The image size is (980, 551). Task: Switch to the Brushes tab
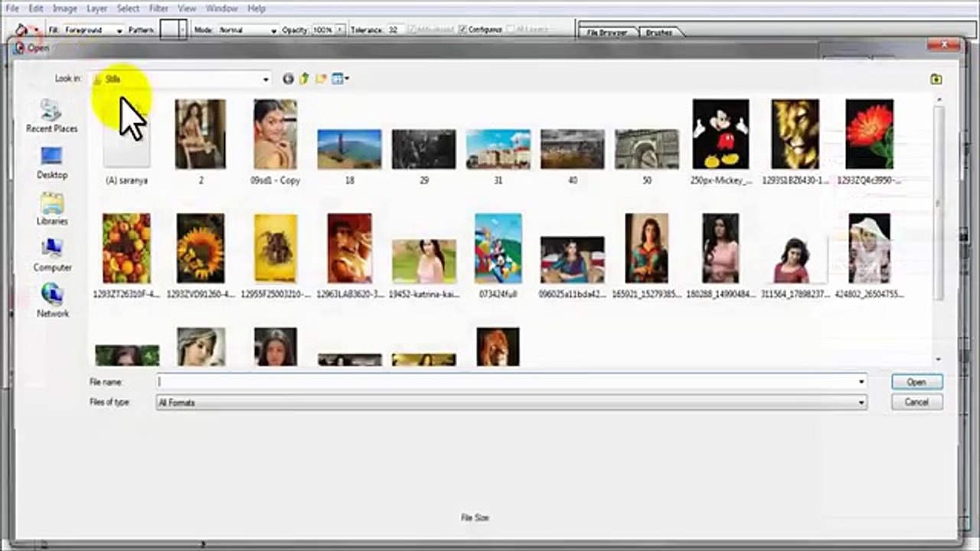click(659, 33)
